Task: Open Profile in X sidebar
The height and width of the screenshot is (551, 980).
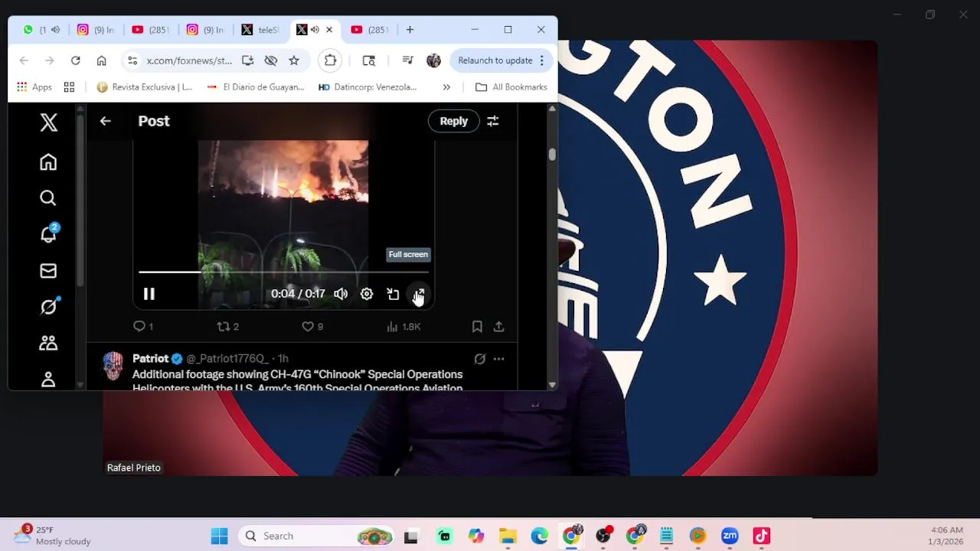Action: point(48,379)
